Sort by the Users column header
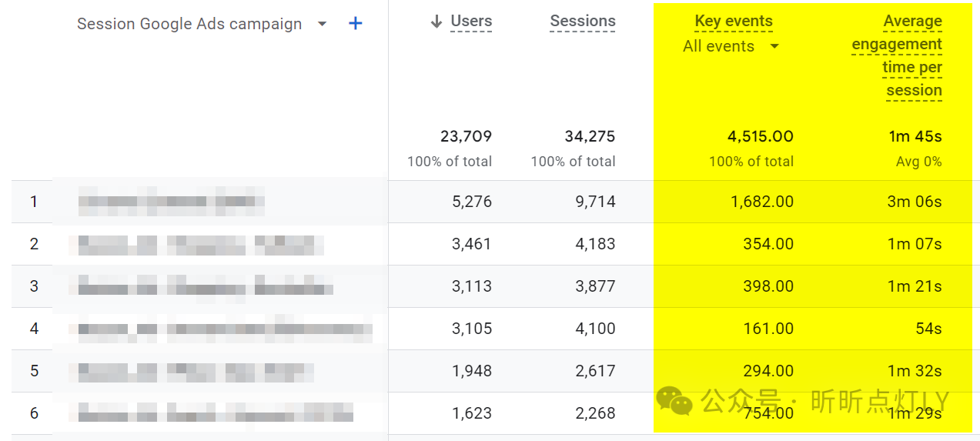Image resolution: width=980 pixels, height=441 pixels. 471,22
